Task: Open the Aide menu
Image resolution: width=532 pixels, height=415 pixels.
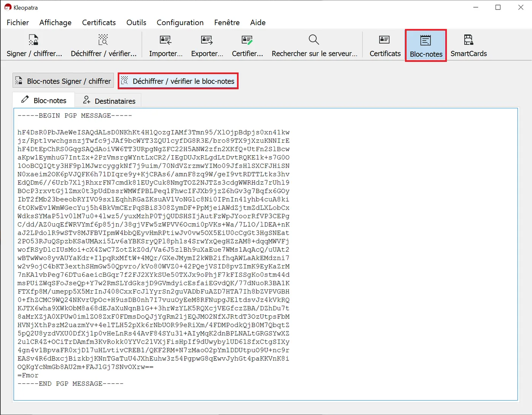Action: [258, 22]
